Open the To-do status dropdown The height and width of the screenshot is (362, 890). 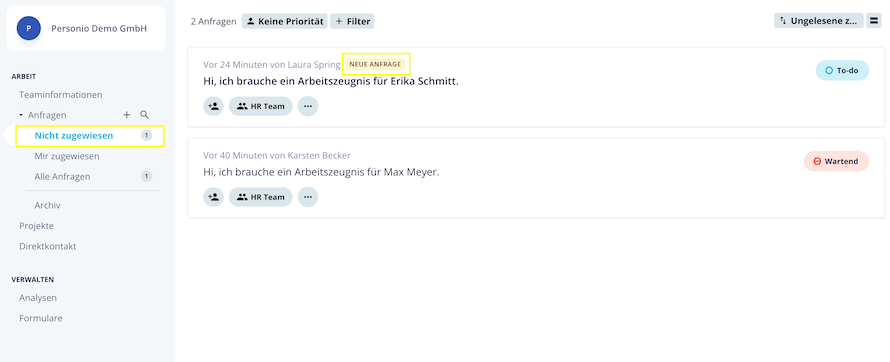click(842, 70)
